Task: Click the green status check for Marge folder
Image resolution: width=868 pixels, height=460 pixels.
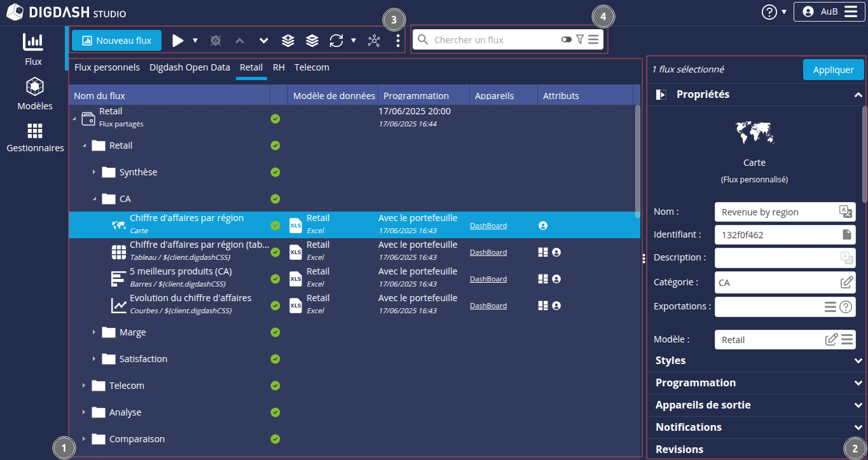Action: coord(275,332)
